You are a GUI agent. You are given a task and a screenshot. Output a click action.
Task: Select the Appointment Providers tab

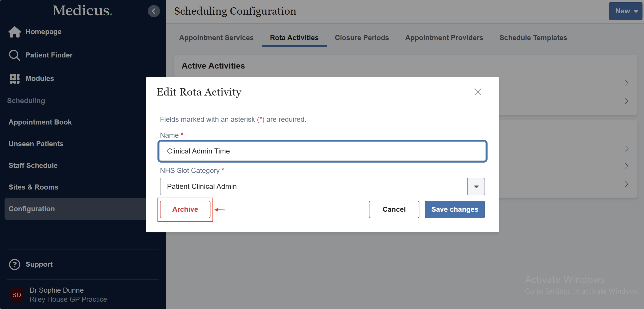(444, 38)
